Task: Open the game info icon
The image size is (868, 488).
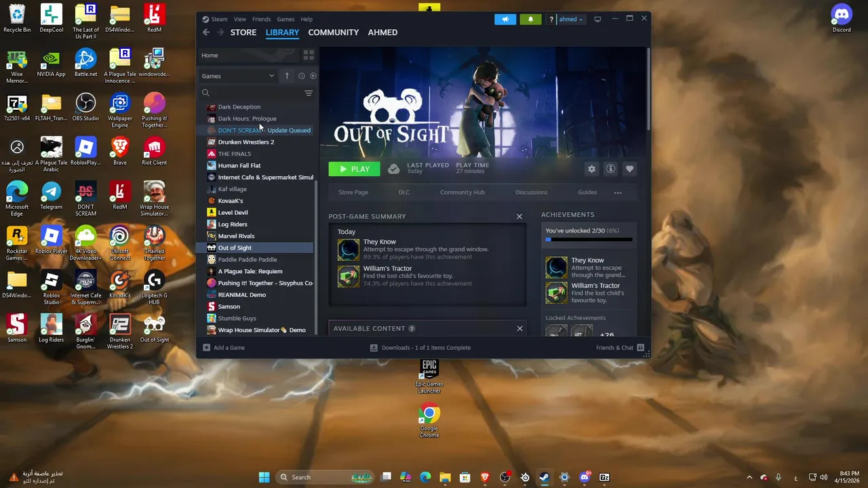Action: 610,169
